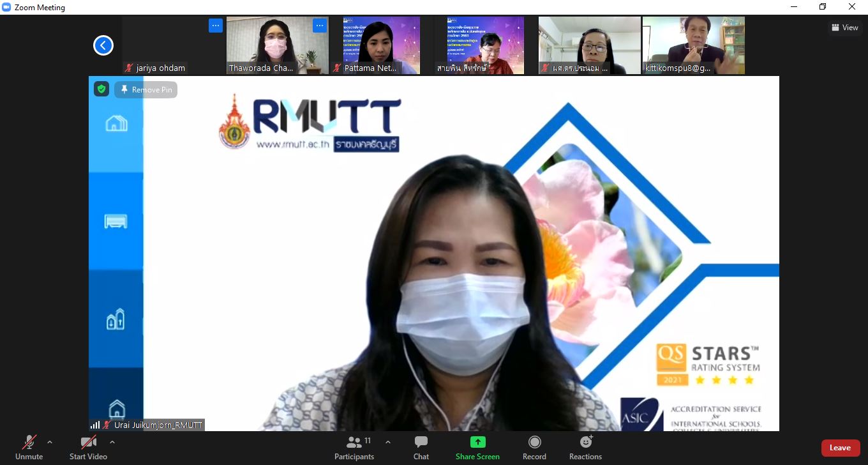Viewport: 868px width, 465px height.
Task: Click the name label Urai Juikumjorn_RMUTT
Action: point(158,425)
